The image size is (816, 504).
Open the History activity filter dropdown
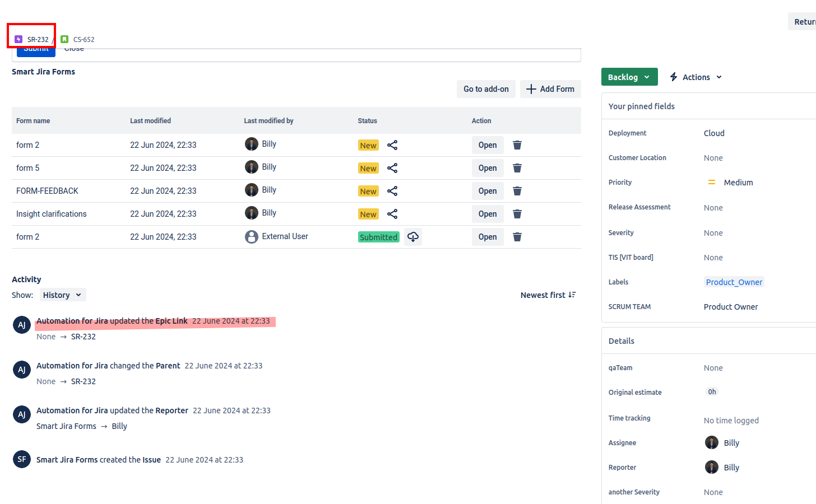[63, 295]
